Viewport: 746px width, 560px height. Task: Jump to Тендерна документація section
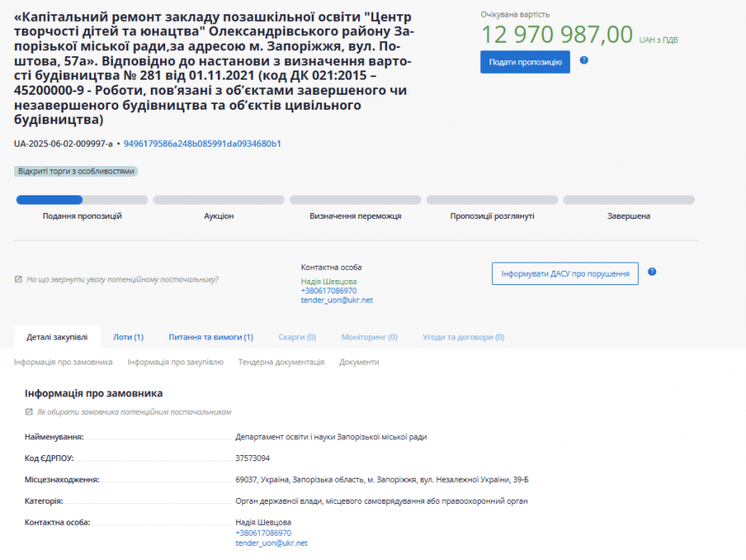pos(281,362)
